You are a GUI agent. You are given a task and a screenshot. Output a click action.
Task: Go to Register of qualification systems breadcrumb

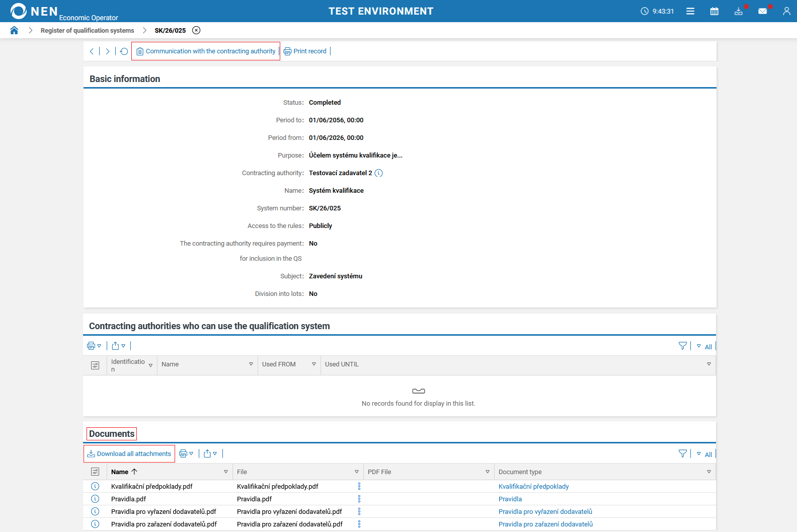[88, 31]
